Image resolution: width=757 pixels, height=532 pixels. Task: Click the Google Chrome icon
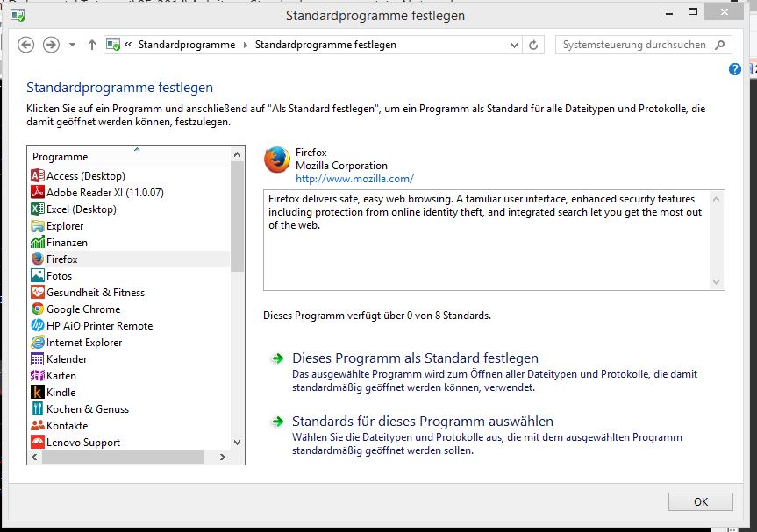tap(38, 309)
